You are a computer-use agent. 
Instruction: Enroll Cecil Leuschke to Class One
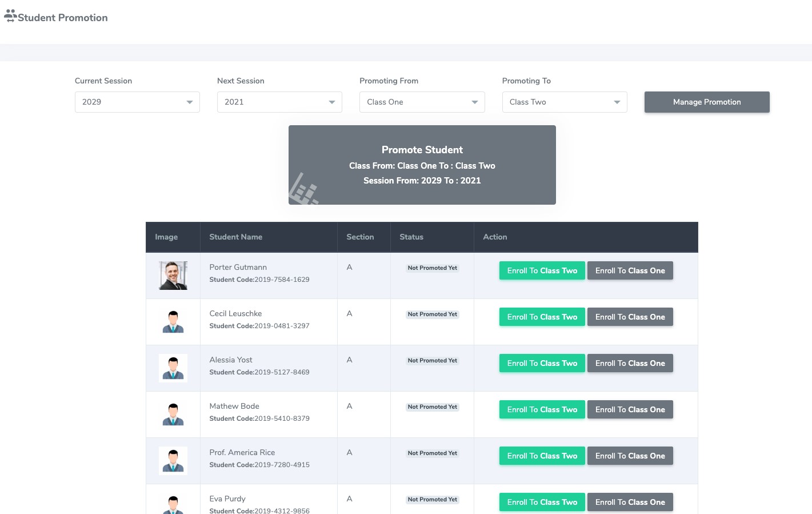click(630, 317)
